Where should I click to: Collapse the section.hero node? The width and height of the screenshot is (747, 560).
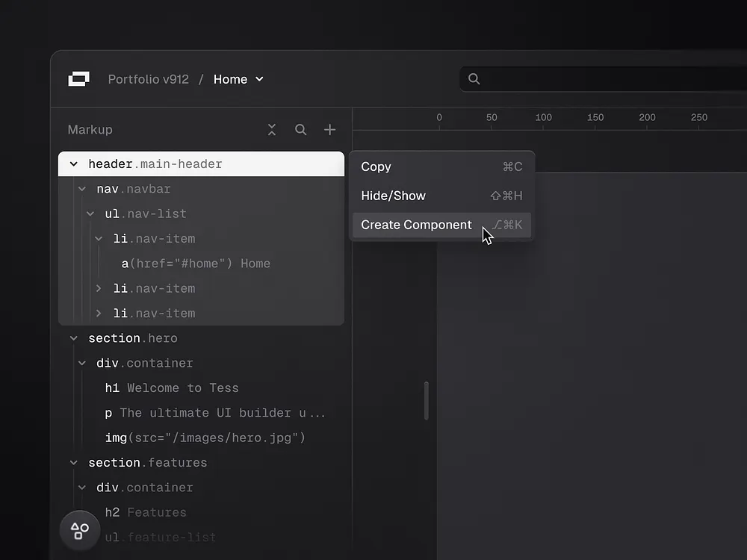[73, 337]
